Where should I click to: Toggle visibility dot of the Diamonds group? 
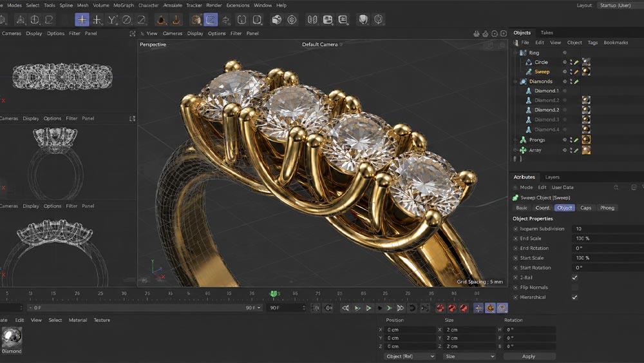[565, 81]
